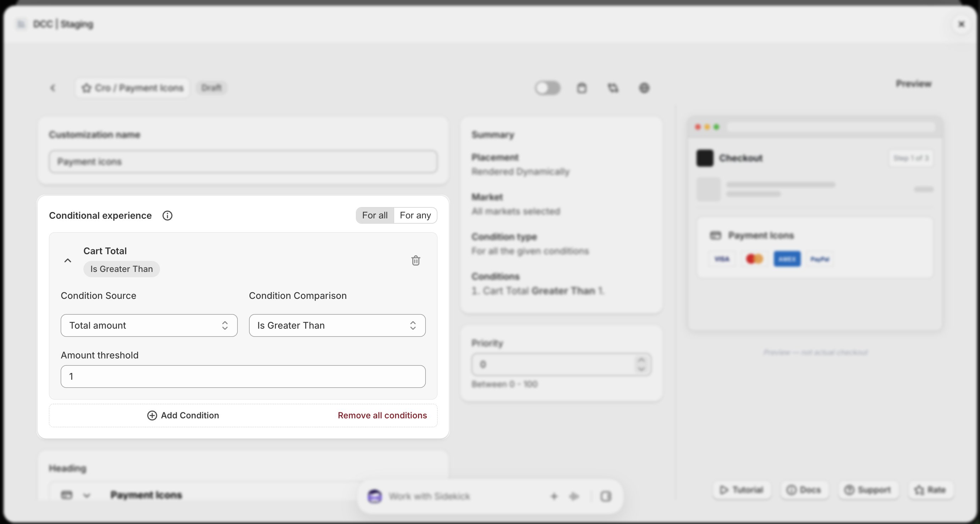Click the All markets selected text
Image resolution: width=980 pixels, height=524 pixels.
(516, 211)
